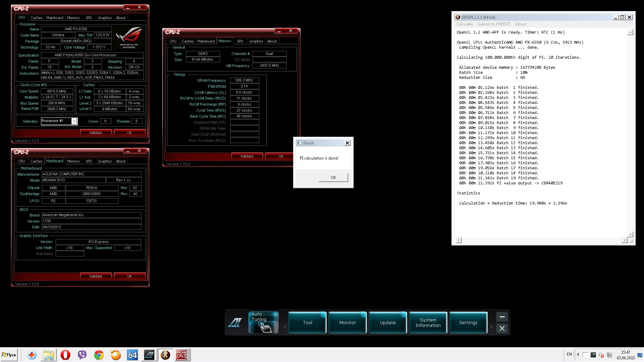The height and width of the screenshot is (362, 644).
Task: Switch to SPD tab in the Memory window
Action: pos(240,41)
